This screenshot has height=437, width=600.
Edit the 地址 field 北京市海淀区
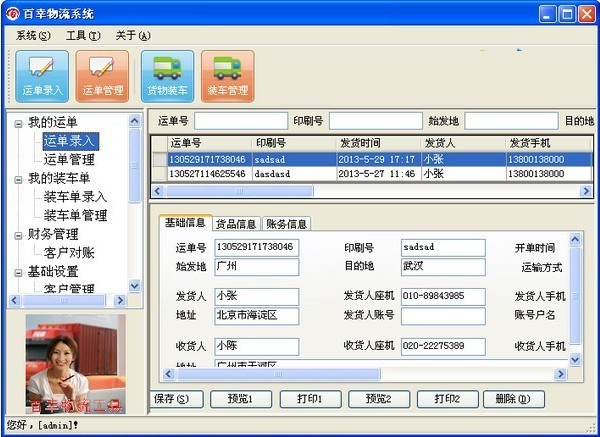click(x=256, y=316)
